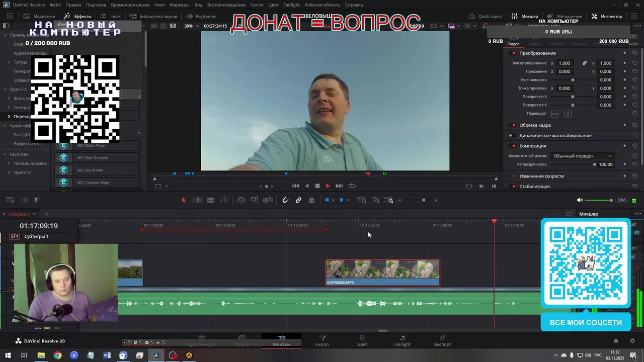Viewport: 644px width, 362px height.
Task: Open the Композитный режим dropdown
Action: 582,156
